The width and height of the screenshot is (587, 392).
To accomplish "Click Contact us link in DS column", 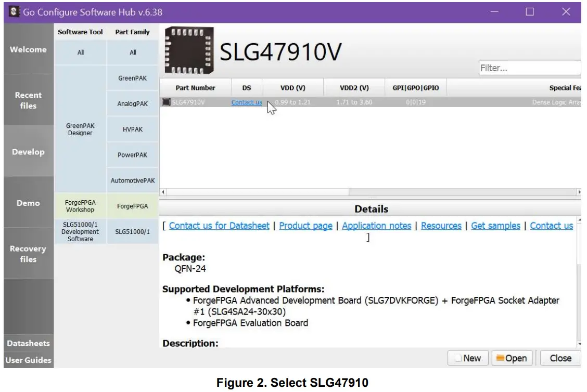I will [247, 102].
